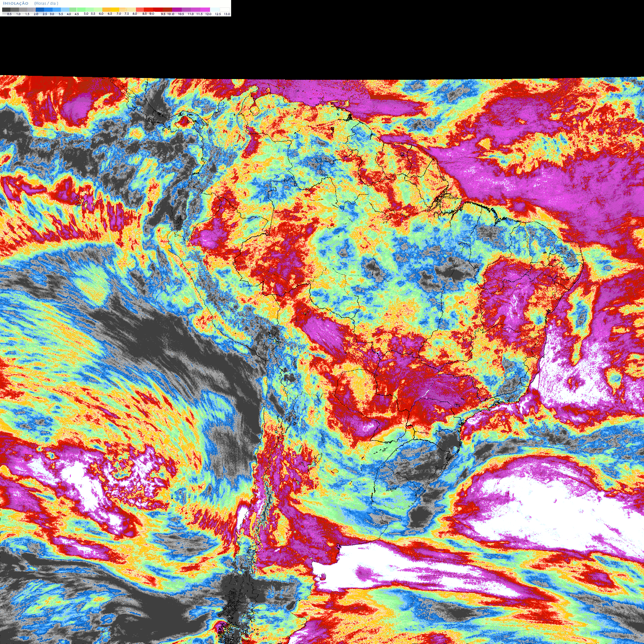Click the 9.5 legend value

[163, 14]
